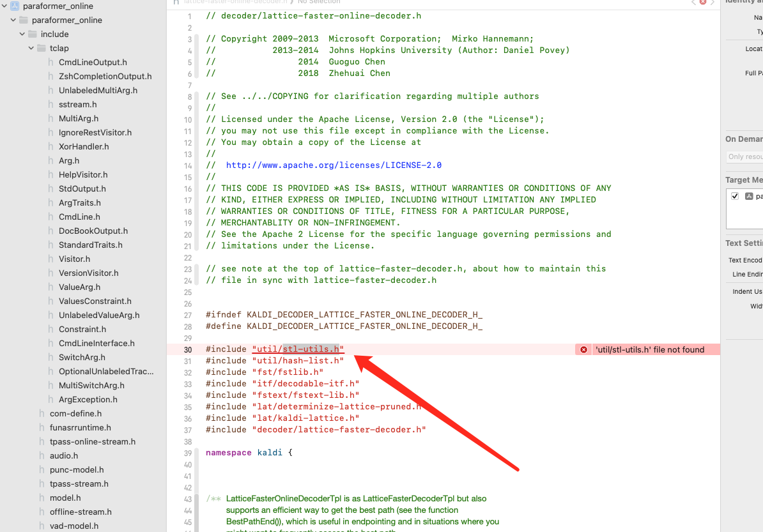Click the "fstext/fstext-lib.h" include string
763x532 pixels.
[x=305, y=395]
